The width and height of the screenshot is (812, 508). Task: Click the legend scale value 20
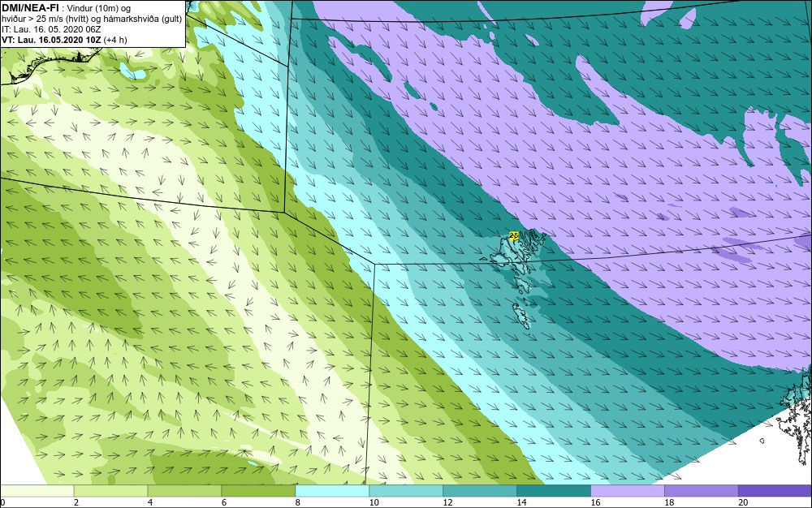(x=743, y=502)
